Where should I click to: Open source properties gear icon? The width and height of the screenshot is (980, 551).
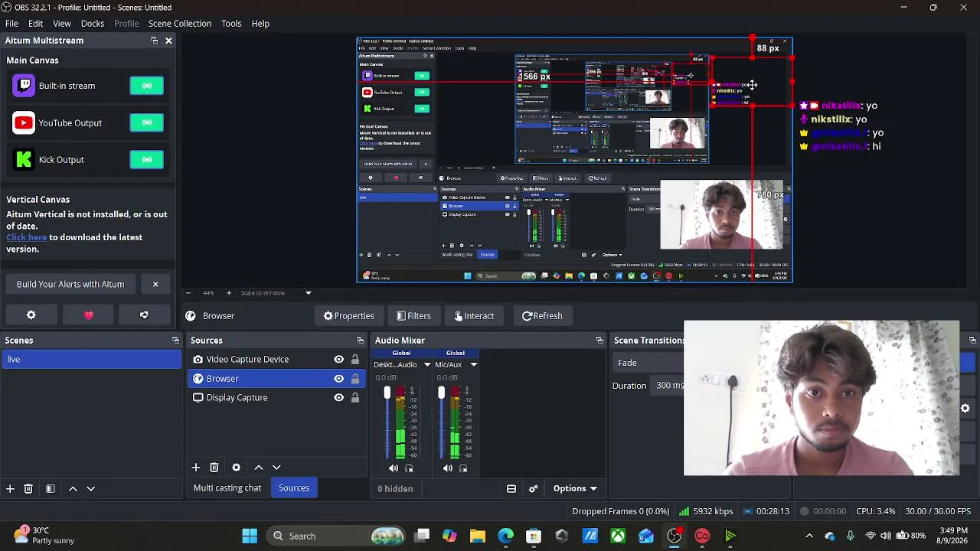tap(236, 467)
